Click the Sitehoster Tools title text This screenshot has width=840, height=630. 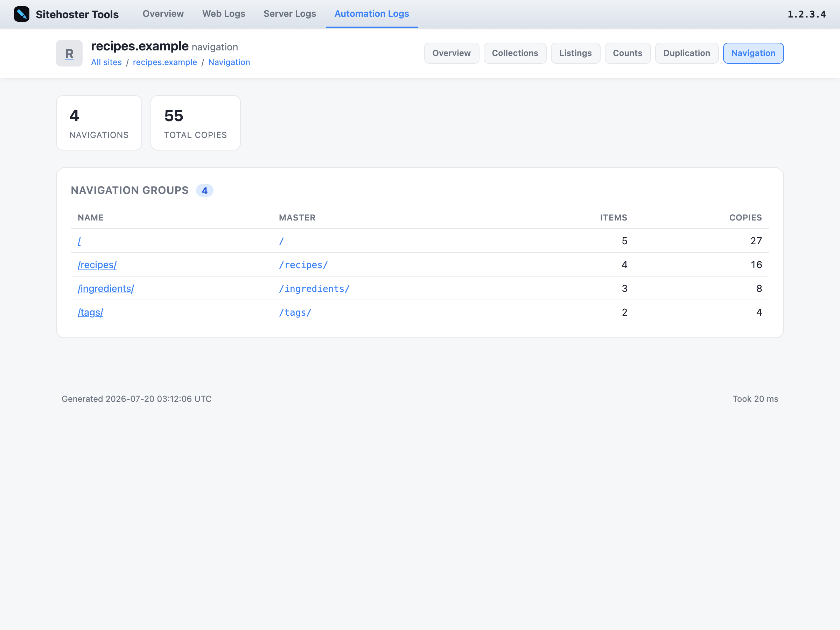tap(77, 14)
